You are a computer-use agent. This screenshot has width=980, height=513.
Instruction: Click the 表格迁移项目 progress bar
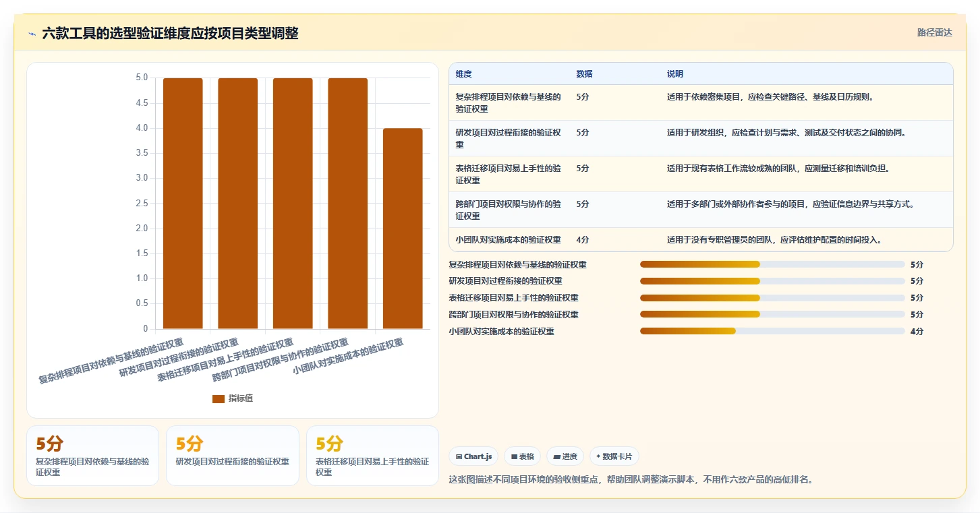(772, 298)
